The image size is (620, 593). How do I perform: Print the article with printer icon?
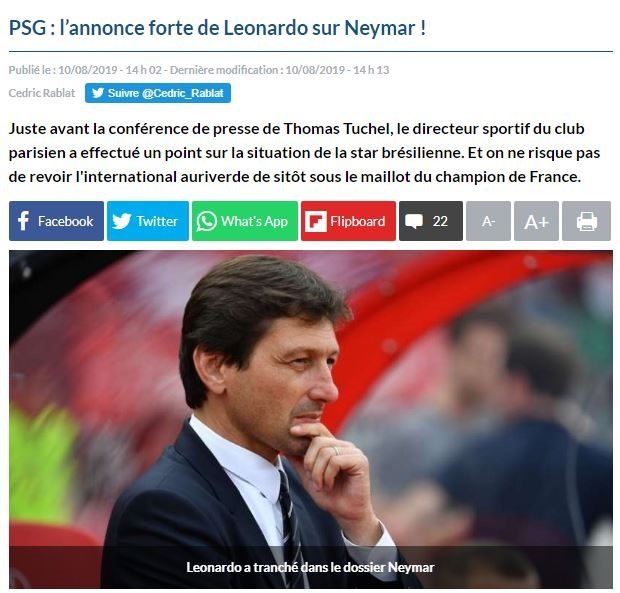pyautogui.click(x=586, y=221)
